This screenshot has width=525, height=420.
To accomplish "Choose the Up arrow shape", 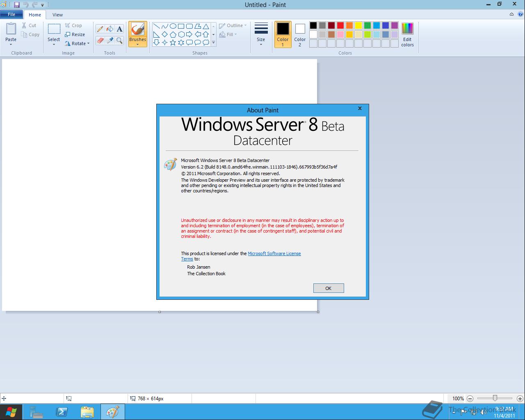I will pos(206,34).
